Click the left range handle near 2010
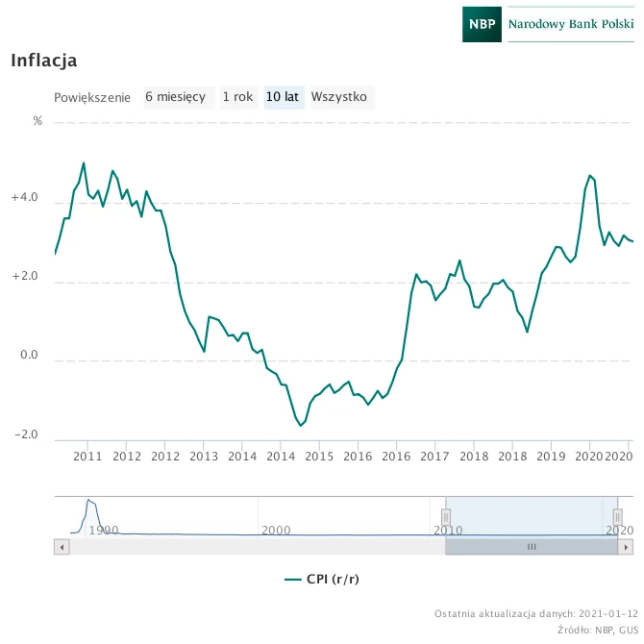Viewport: 644px width, 644px height. coord(446,517)
